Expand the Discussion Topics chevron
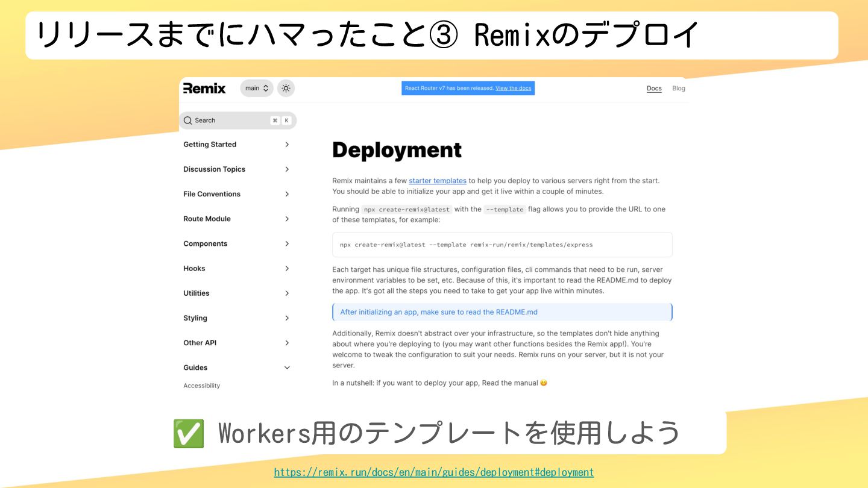The image size is (868, 488). click(x=287, y=169)
